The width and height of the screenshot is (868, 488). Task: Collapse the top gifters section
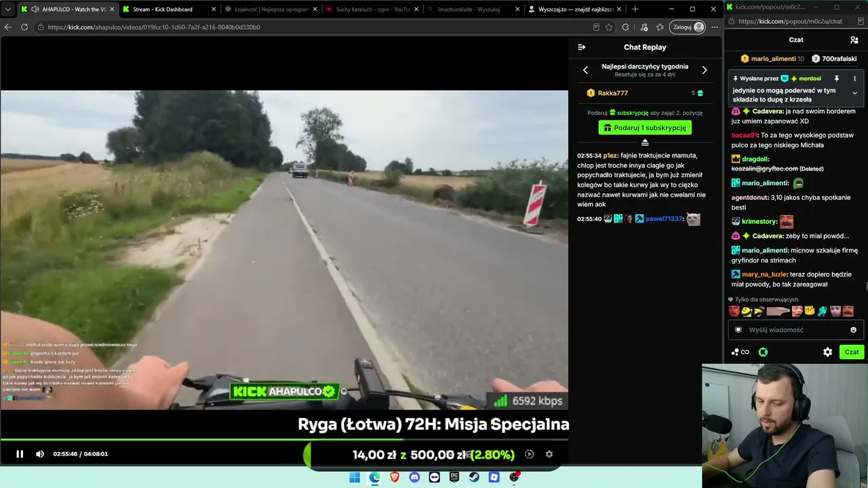645,142
